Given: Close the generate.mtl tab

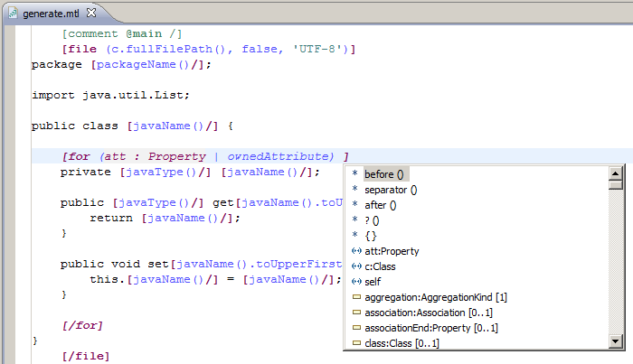Looking at the screenshot, I should (91, 13).
